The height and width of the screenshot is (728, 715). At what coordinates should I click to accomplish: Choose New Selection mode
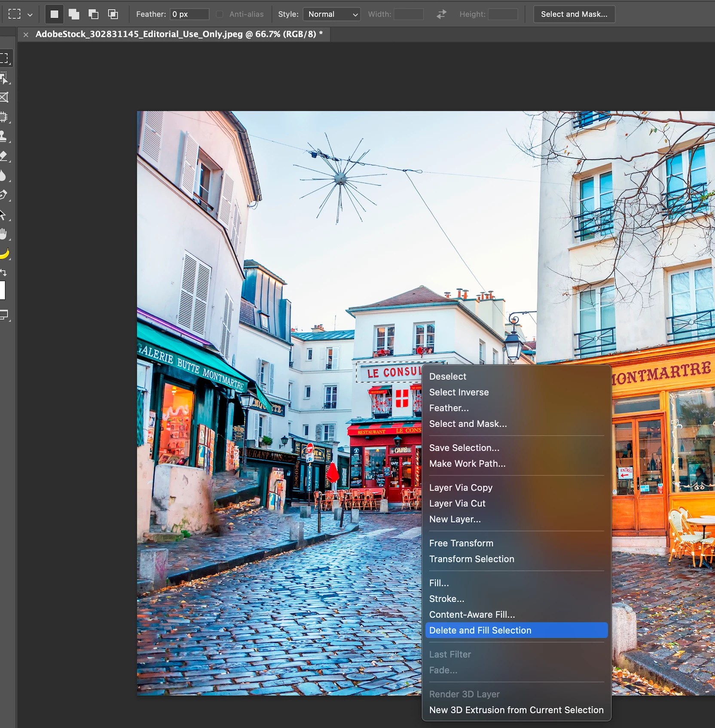(55, 14)
